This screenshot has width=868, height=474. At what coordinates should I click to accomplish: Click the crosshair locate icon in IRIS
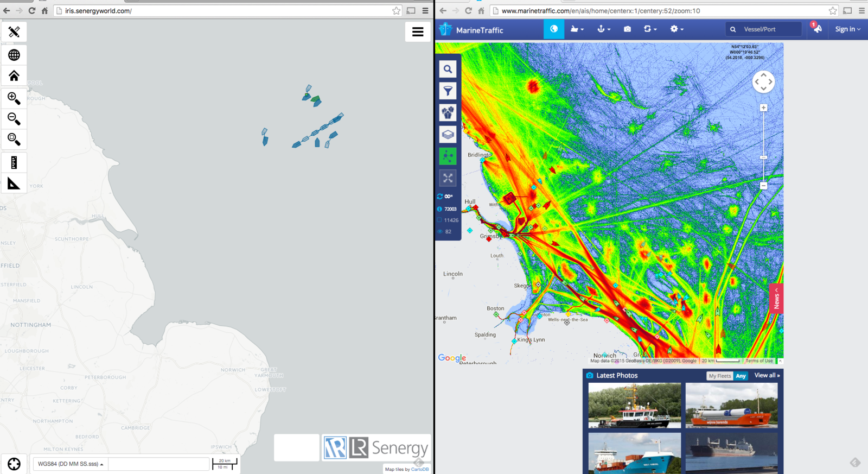tap(14, 464)
